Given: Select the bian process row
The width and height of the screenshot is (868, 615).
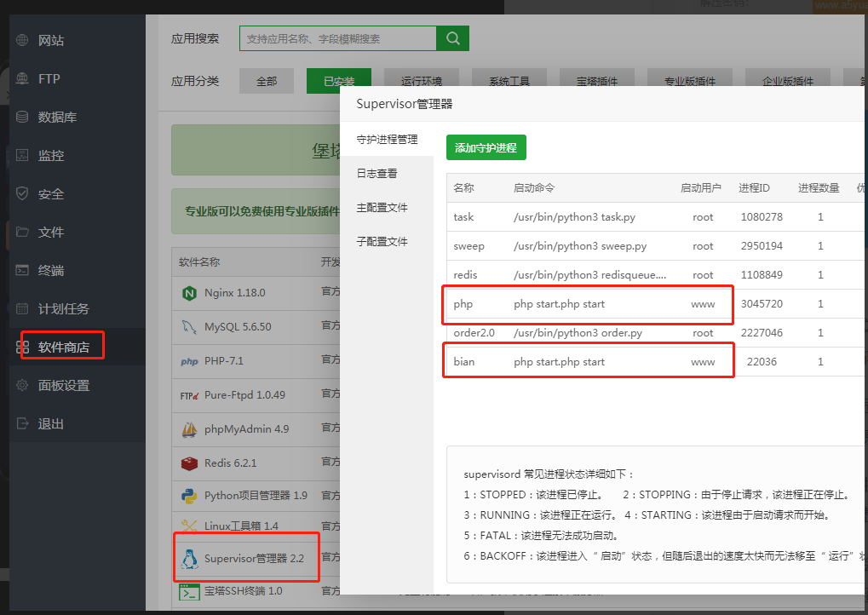Looking at the screenshot, I should [588, 362].
